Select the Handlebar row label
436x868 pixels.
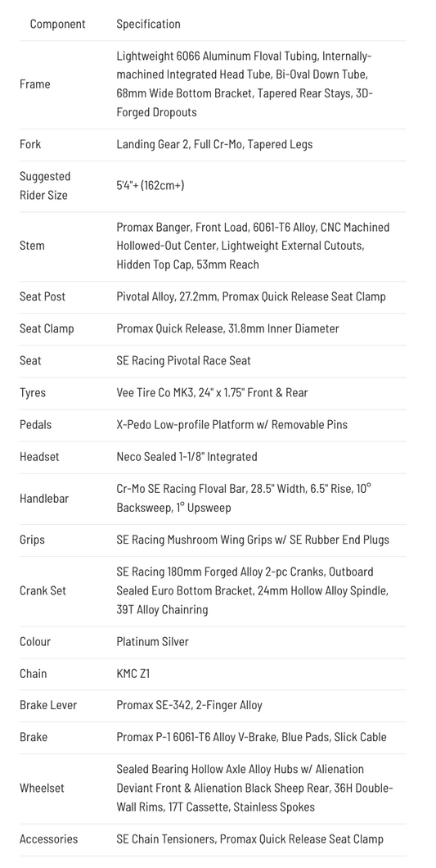(x=44, y=499)
